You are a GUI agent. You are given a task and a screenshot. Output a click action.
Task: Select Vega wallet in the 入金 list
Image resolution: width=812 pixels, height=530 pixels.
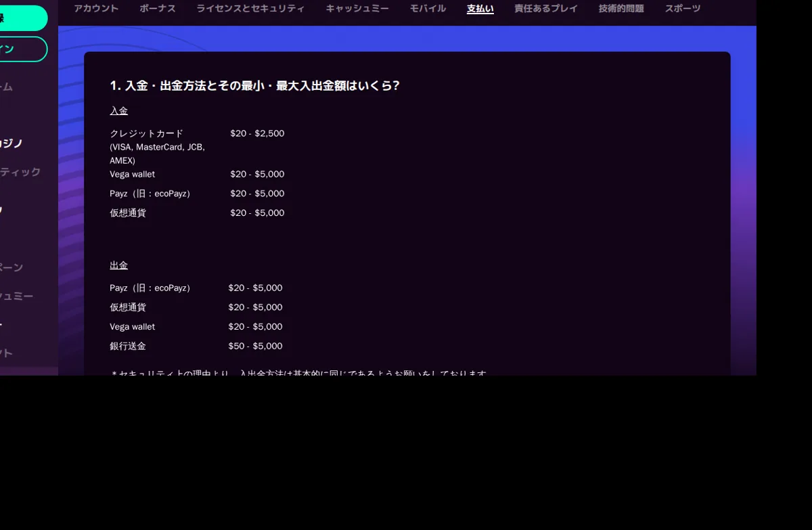pyautogui.click(x=132, y=174)
